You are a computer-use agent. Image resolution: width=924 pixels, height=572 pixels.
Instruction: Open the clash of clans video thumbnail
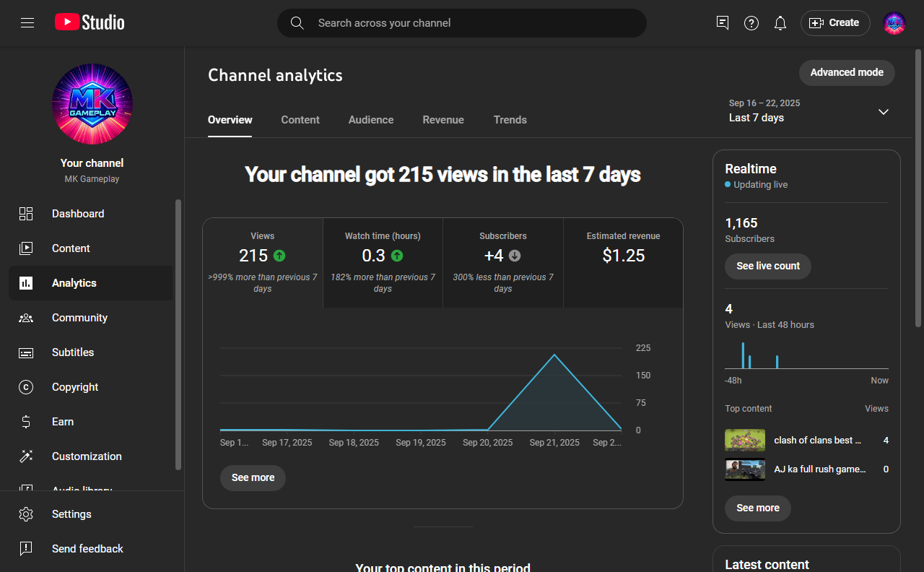point(745,441)
